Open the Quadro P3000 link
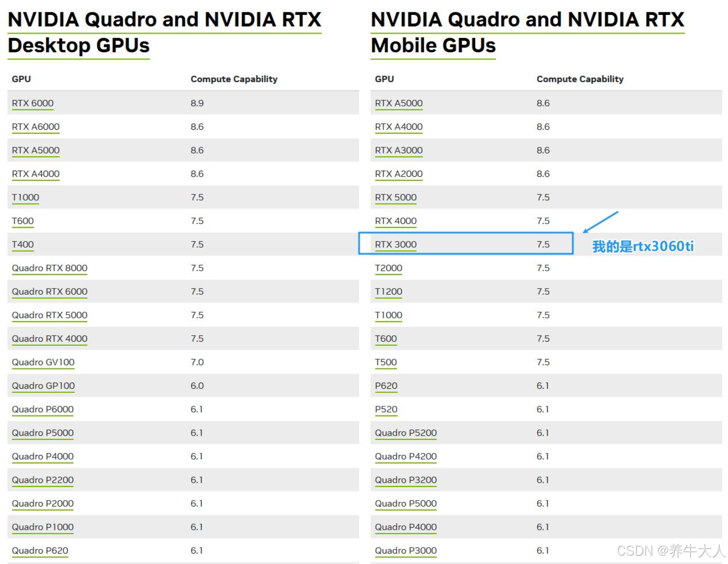 [x=406, y=550]
